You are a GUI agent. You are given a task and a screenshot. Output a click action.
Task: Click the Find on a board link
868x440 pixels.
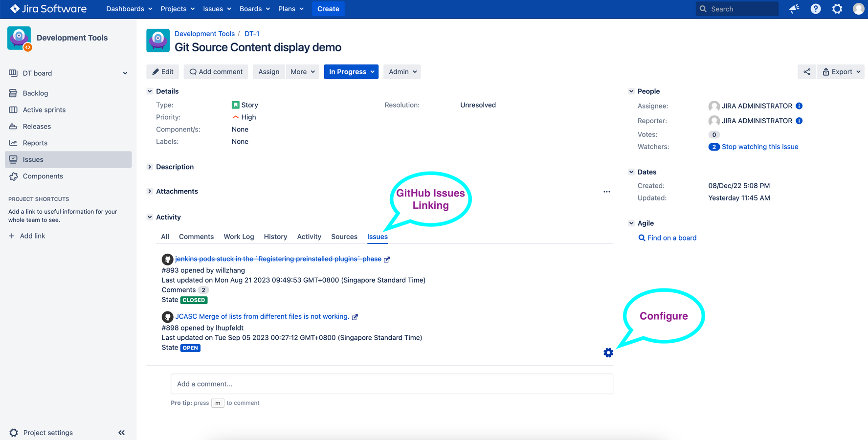[672, 238]
